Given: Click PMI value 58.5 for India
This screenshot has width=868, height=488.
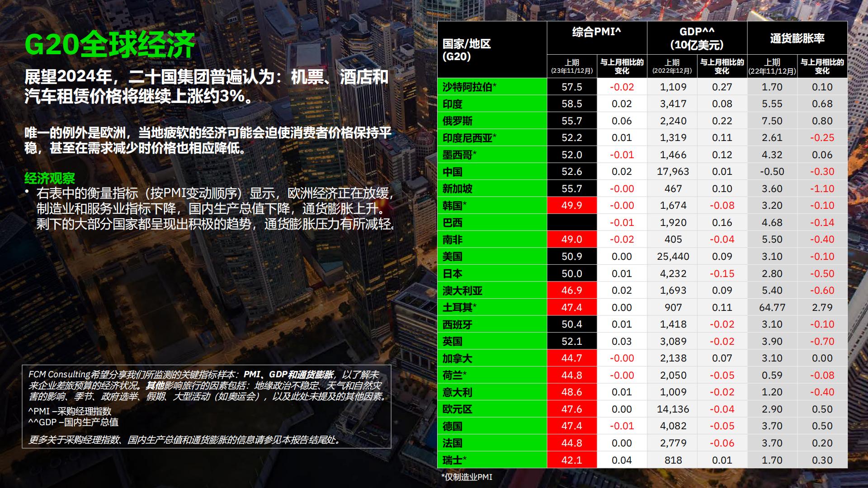Looking at the screenshot, I should pyautogui.click(x=572, y=104).
